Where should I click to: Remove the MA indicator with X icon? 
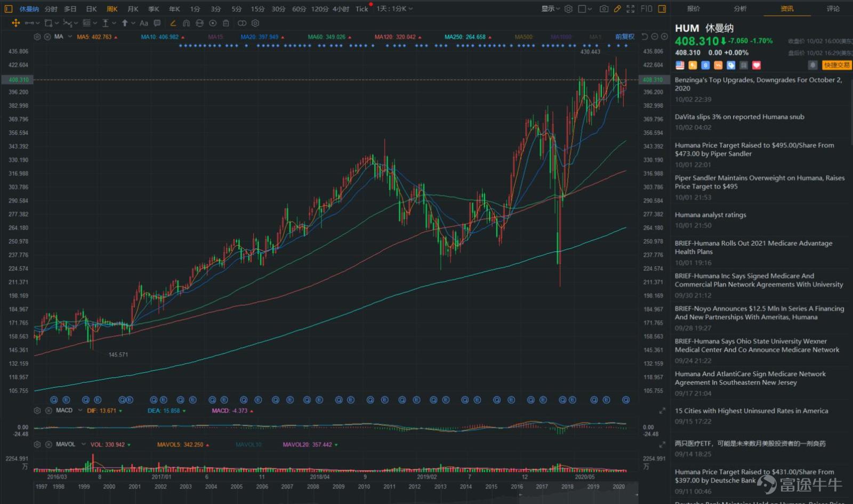pos(47,37)
